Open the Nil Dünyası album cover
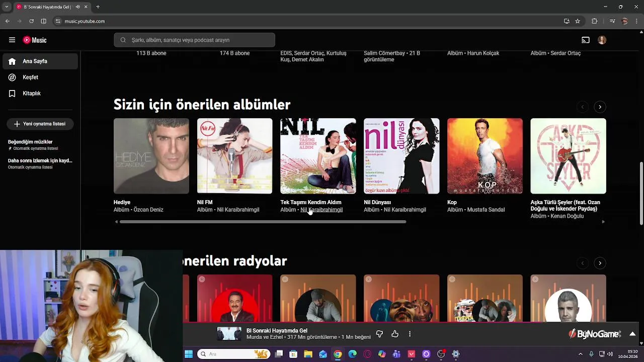Viewport: 644px width, 362px height. tap(401, 156)
